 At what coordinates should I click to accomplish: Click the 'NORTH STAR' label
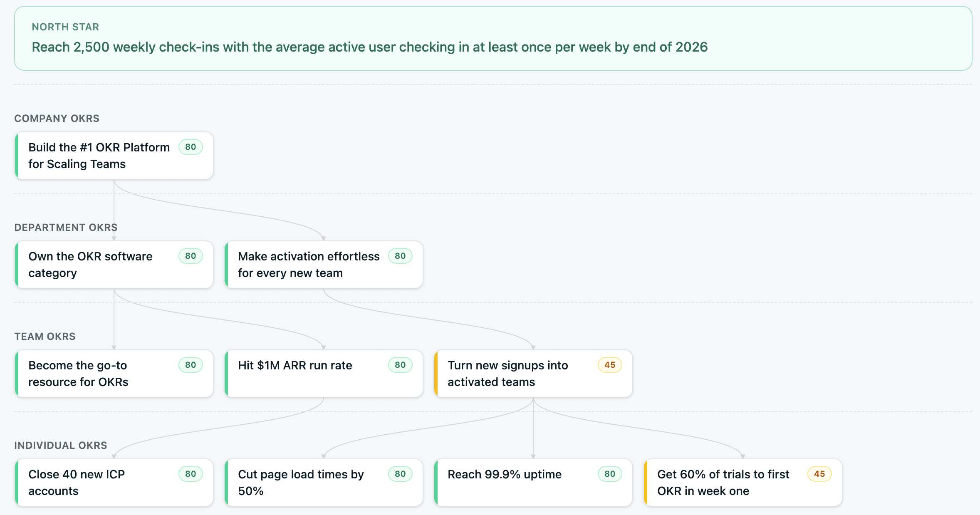(x=65, y=27)
